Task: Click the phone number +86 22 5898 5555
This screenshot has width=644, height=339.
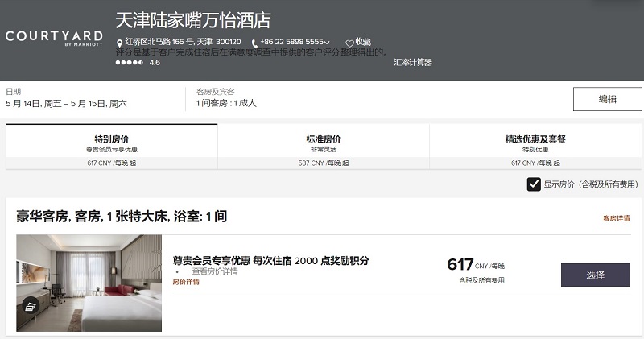Action: coord(291,42)
